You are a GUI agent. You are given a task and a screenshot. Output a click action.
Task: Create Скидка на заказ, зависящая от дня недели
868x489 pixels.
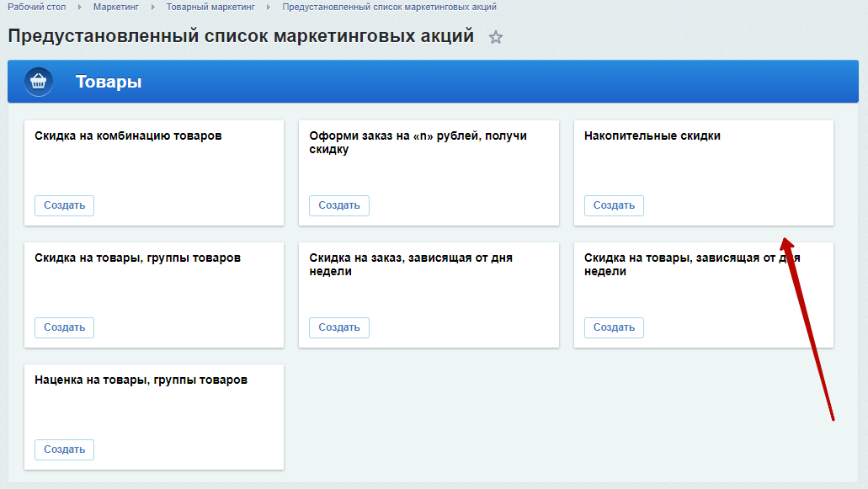coord(338,327)
